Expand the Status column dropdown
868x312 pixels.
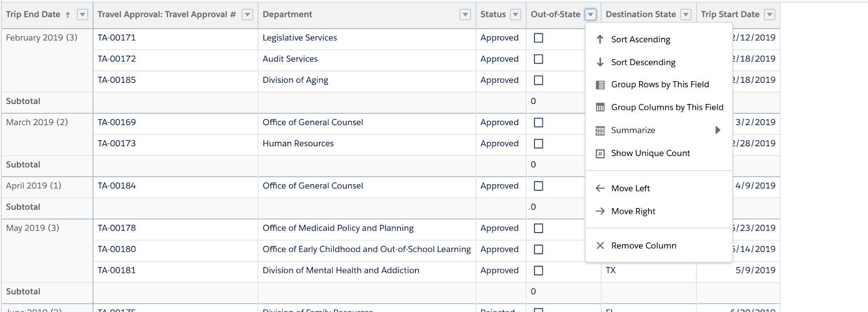[516, 15]
